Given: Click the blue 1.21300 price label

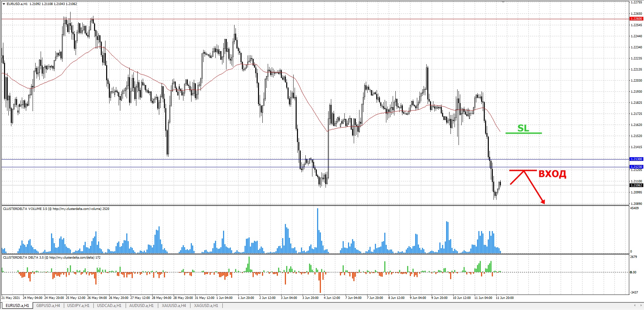Looking at the screenshot, I should (x=636, y=159).
